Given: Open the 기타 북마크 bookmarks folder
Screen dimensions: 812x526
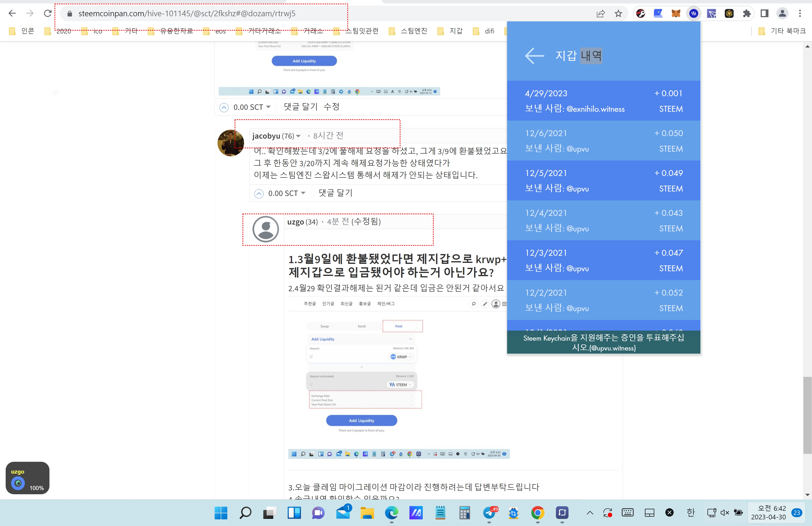Looking at the screenshot, I should tap(787, 31).
